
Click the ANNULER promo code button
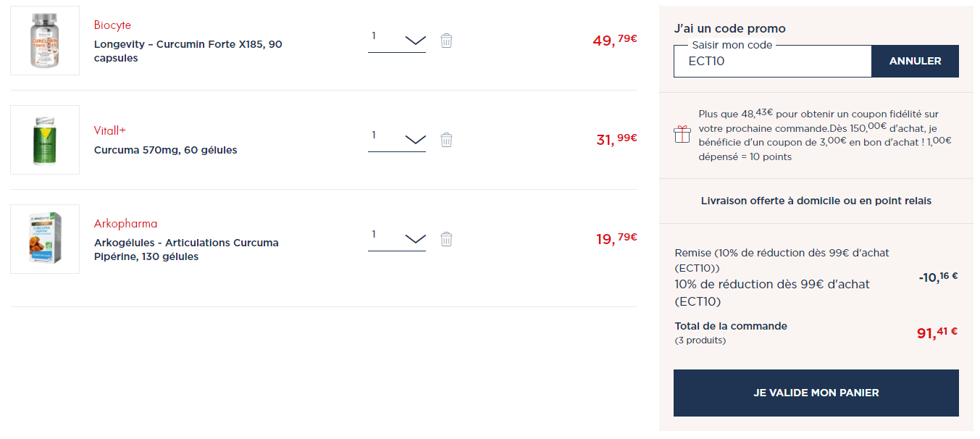(915, 61)
